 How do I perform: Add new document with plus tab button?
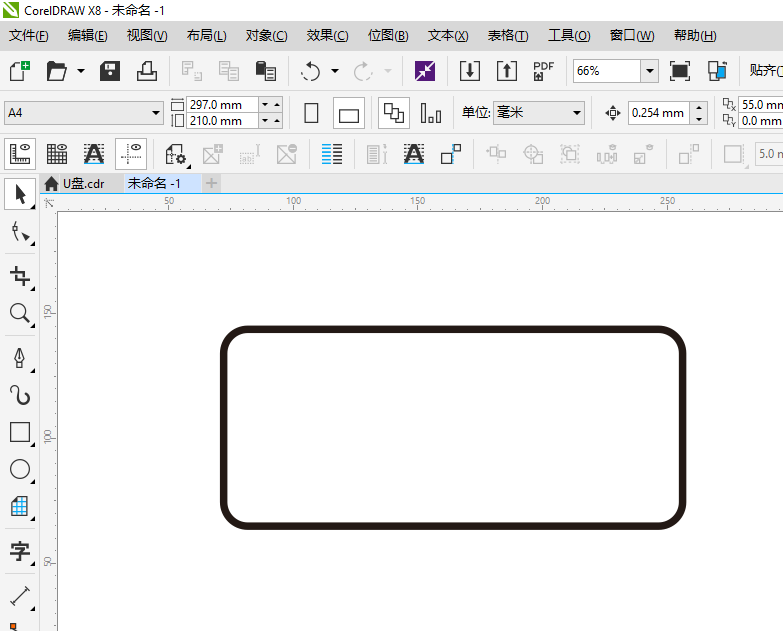click(x=211, y=184)
